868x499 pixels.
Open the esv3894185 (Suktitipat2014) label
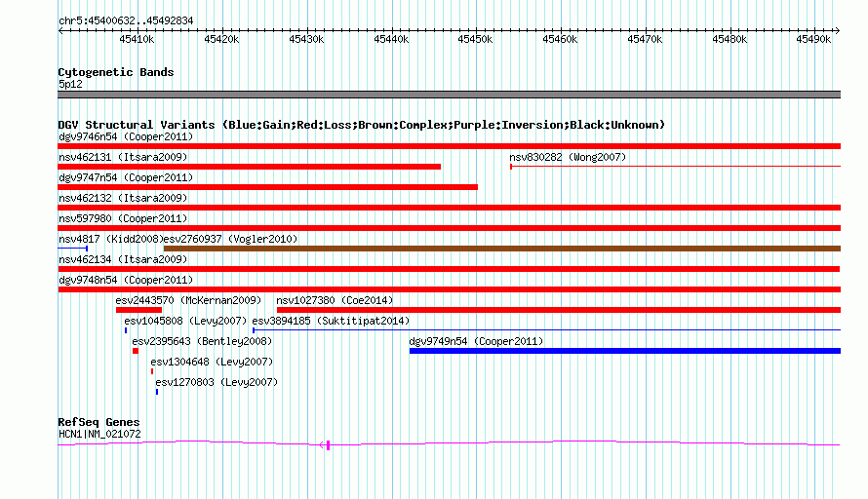pos(331,321)
